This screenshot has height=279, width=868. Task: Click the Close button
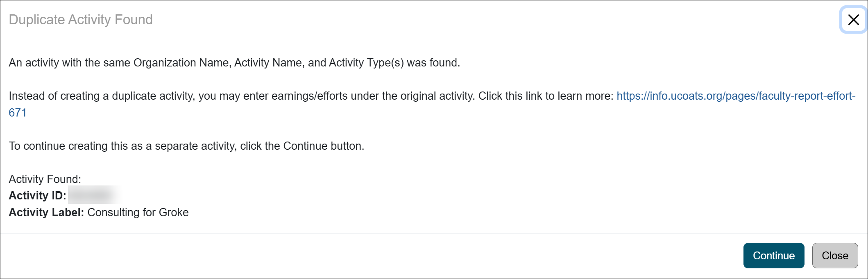[x=835, y=255]
